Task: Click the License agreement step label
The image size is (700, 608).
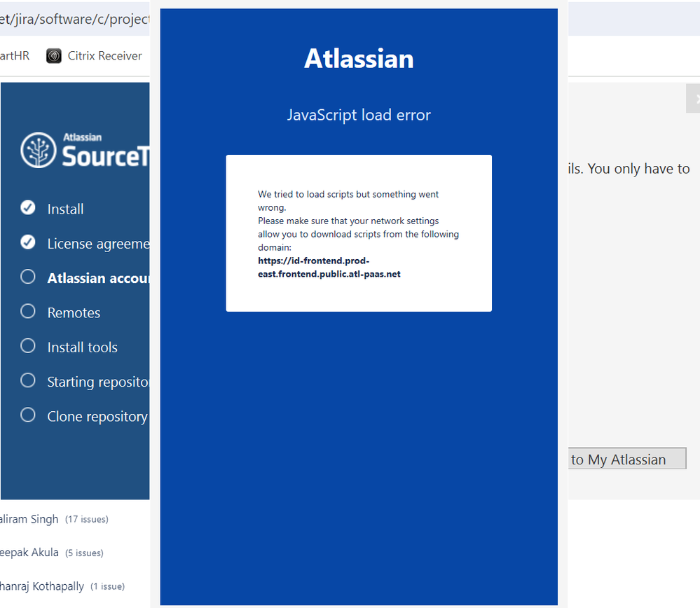Action: (98, 244)
